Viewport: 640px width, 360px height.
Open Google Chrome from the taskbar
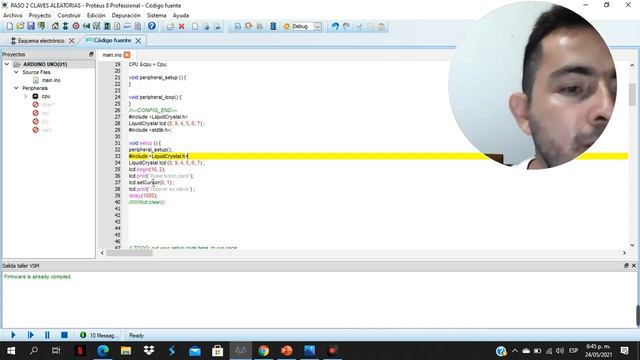[264, 351]
